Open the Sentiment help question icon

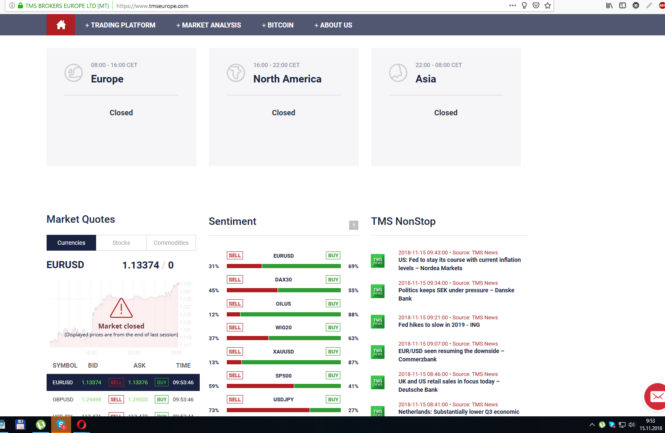[353, 225]
